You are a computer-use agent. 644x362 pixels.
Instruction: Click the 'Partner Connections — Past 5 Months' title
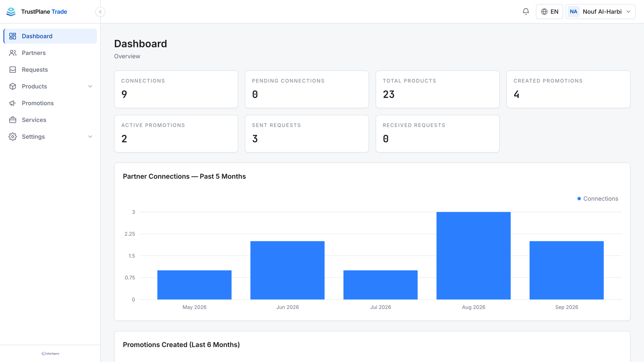pos(184,176)
